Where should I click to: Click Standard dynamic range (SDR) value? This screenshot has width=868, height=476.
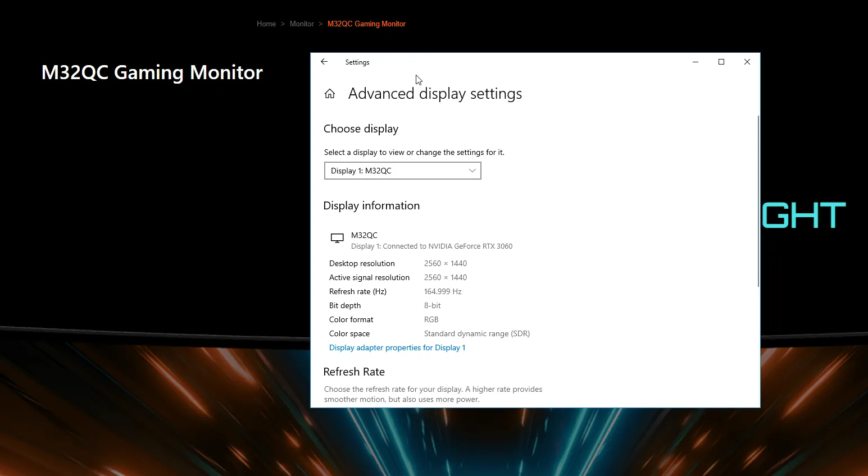[477, 333]
